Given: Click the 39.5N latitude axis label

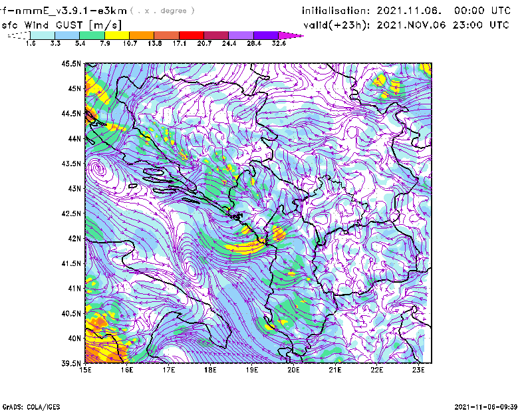Looking at the screenshot, I should click(71, 363).
